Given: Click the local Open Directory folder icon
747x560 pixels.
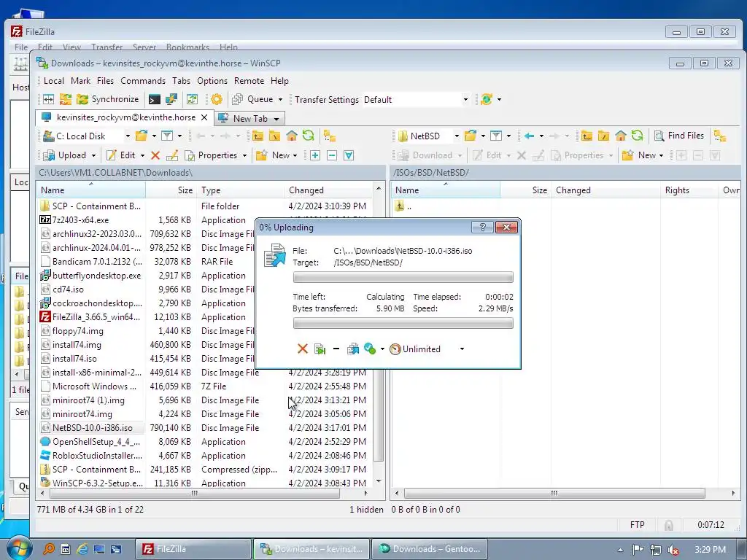Looking at the screenshot, I should [142, 136].
